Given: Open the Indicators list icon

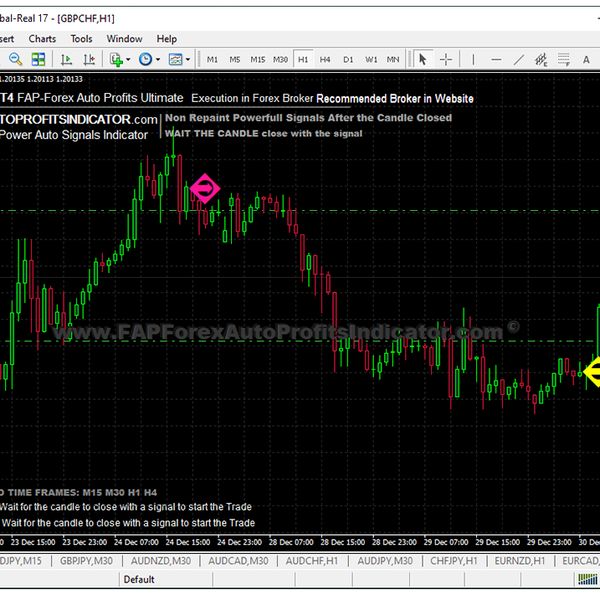Looking at the screenshot, I should tap(116, 59).
